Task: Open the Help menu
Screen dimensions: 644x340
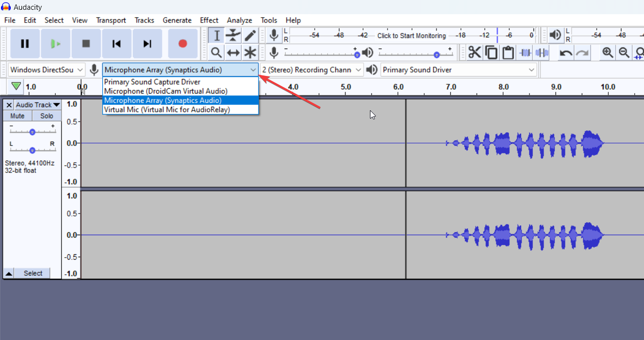Action: pyautogui.click(x=293, y=20)
